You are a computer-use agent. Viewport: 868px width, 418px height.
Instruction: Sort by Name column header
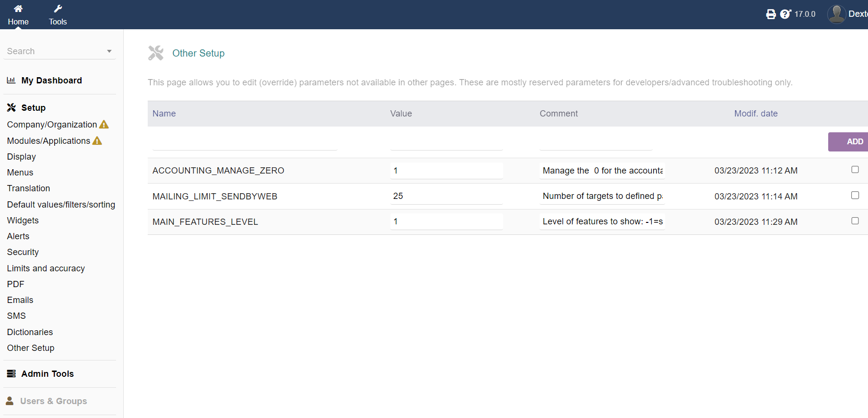click(164, 114)
